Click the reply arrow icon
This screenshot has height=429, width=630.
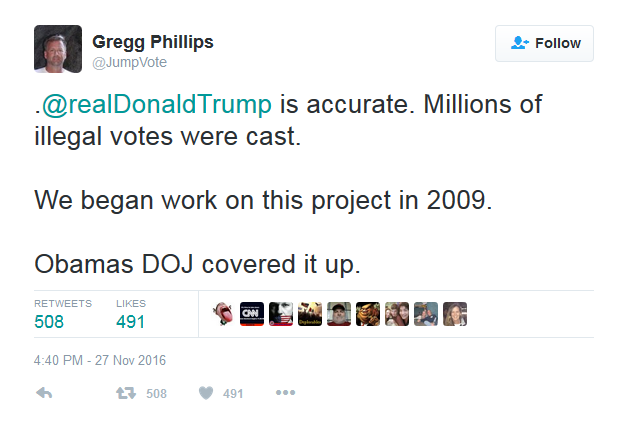(44, 393)
